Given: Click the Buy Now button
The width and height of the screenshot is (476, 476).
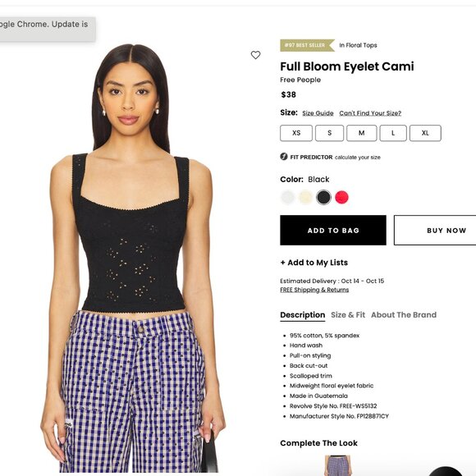Looking at the screenshot, I should tap(435, 230).
